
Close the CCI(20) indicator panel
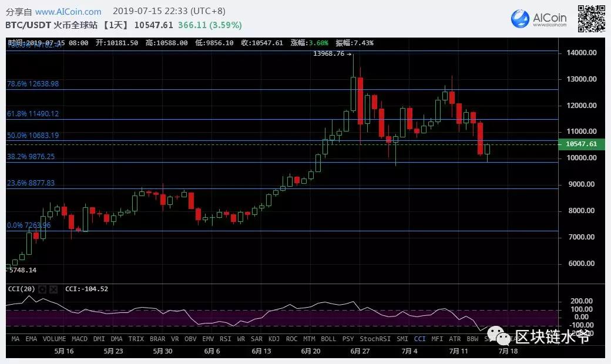tap(53, 289)
